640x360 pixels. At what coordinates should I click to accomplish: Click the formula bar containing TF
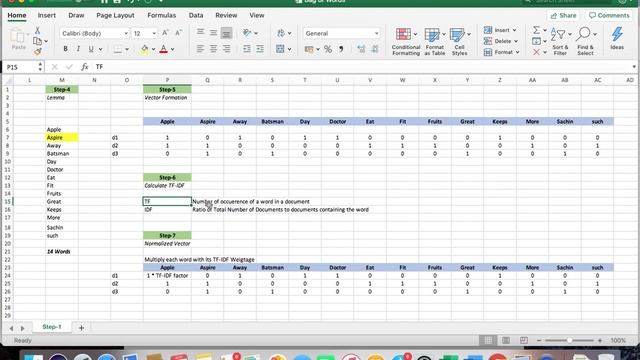(362, 67)
